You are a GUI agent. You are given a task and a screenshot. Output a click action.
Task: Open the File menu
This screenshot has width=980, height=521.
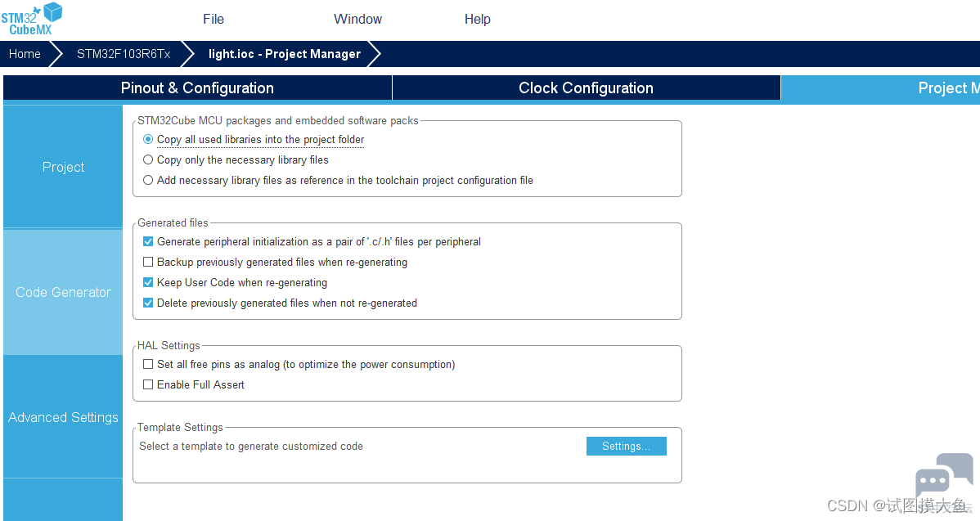tap(214, 20)
